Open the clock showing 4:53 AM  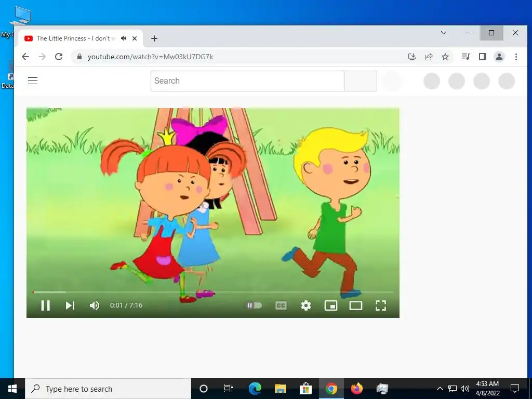click(487, 389)
